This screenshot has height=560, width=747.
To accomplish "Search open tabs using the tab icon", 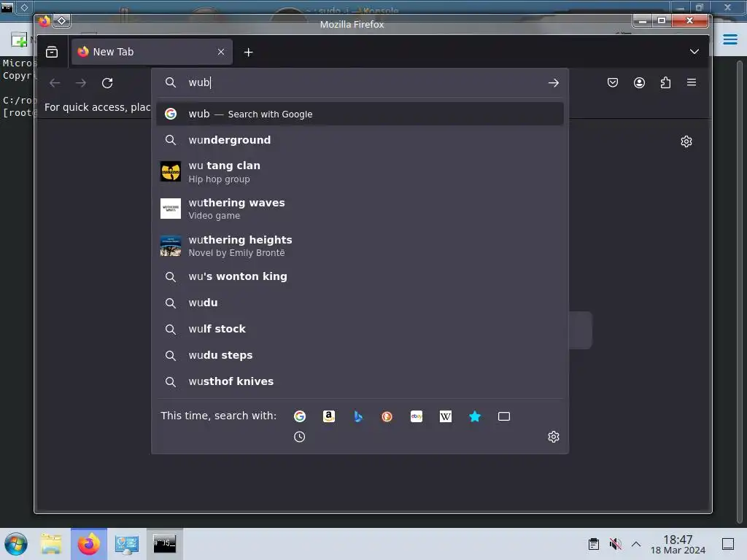I will tap(504, 416).
